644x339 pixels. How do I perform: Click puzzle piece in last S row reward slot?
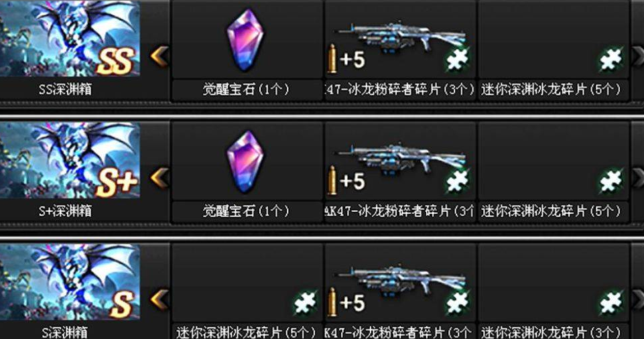pos(610,303)
